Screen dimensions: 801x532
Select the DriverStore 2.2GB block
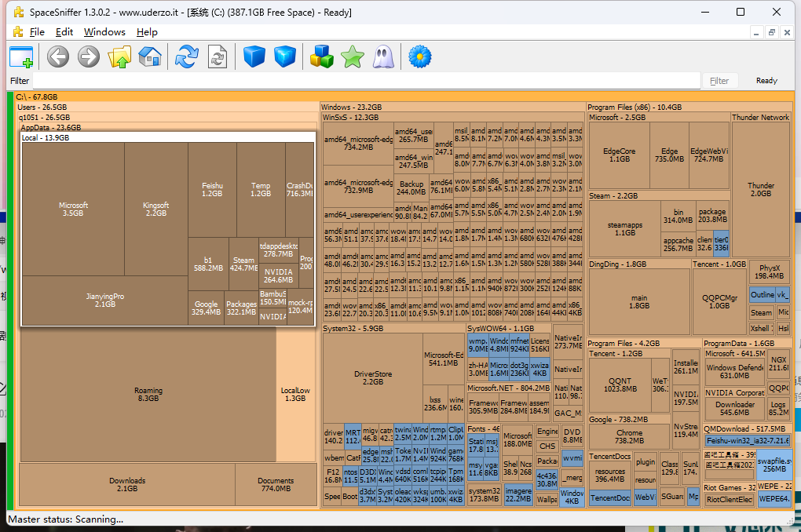tap(373, 377)
